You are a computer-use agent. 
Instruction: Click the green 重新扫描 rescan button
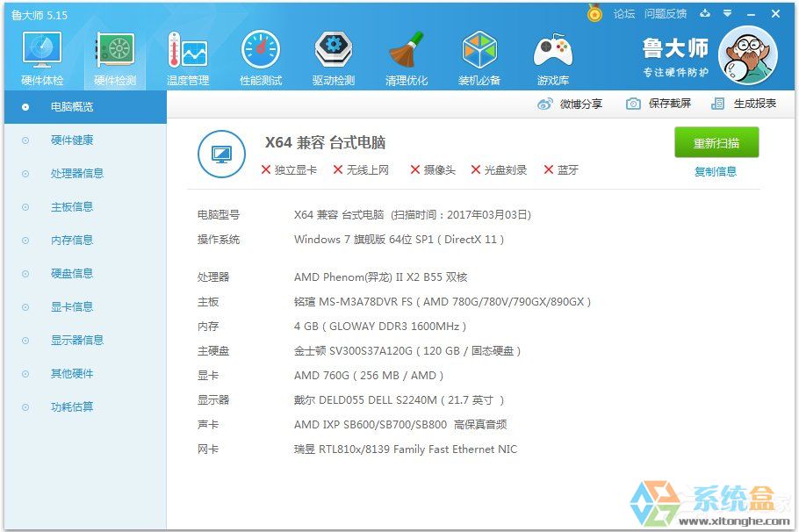[x=716, y=143]
